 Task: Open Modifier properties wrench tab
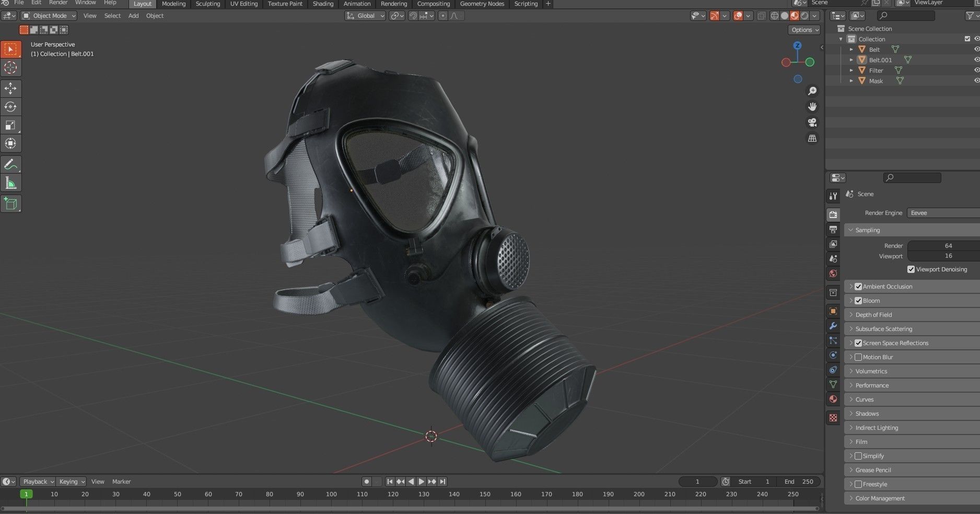coord(833,326)
